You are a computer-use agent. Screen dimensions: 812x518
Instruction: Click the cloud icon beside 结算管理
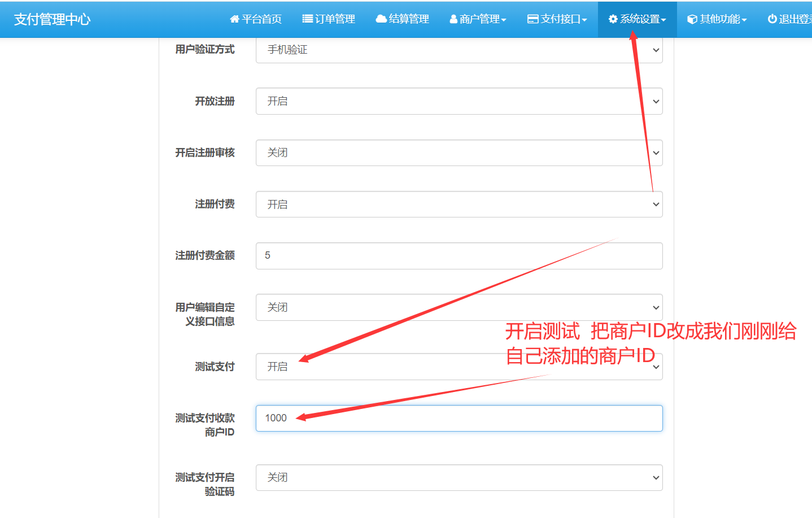381,19
